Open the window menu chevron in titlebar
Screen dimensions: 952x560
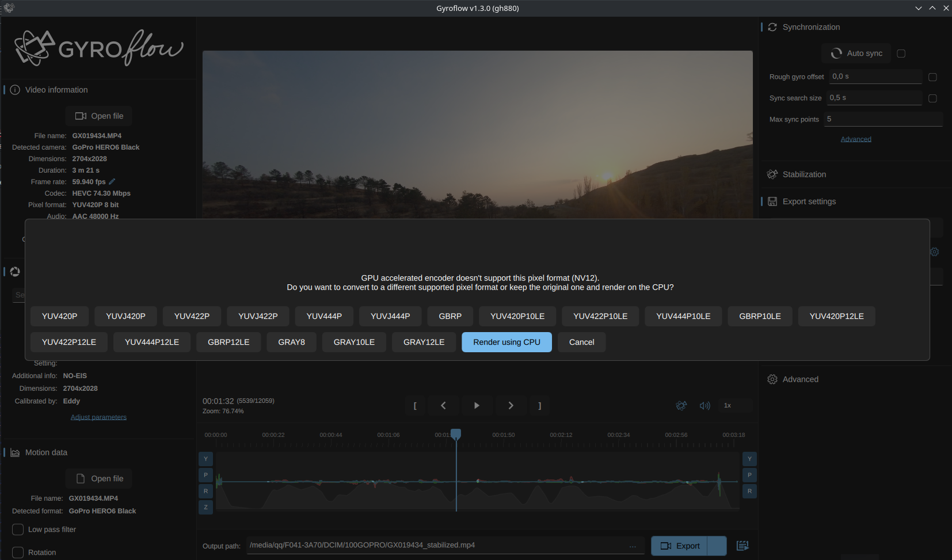919,8
